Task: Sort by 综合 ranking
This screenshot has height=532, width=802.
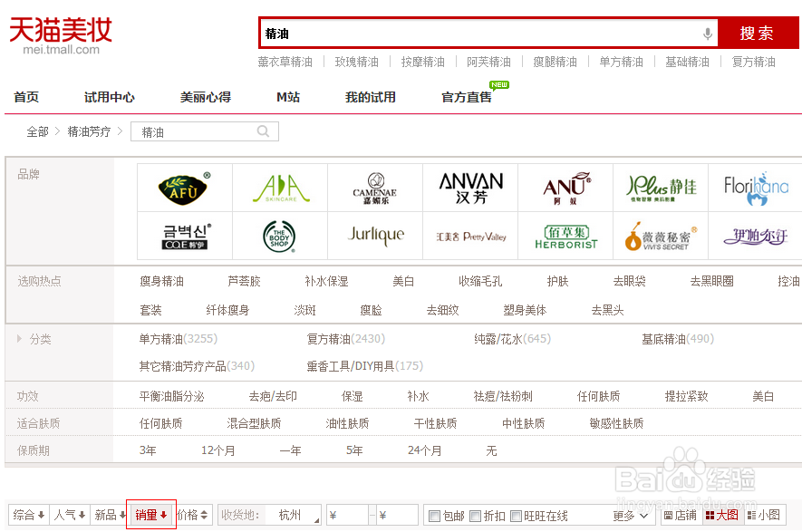Action: coord(28,515)
